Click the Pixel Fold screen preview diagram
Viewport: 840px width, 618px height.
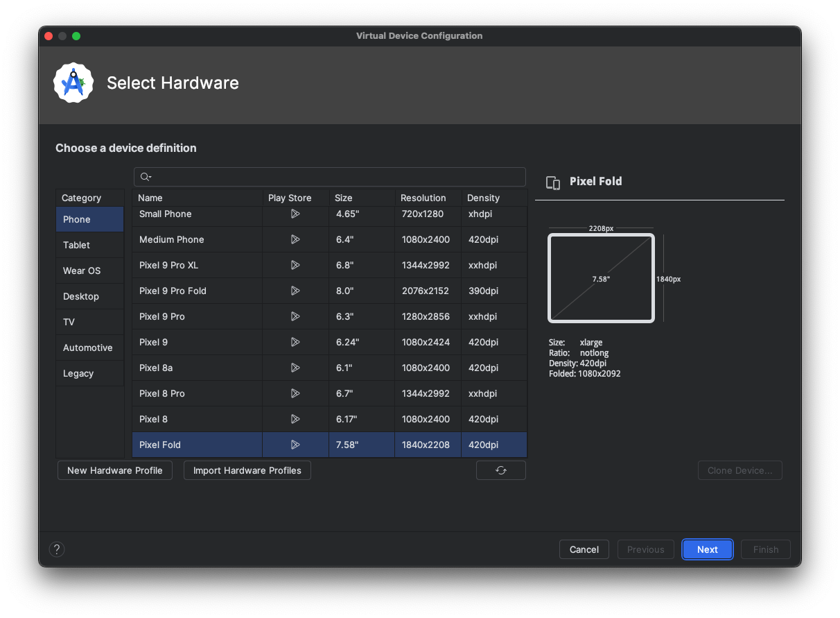601,278
